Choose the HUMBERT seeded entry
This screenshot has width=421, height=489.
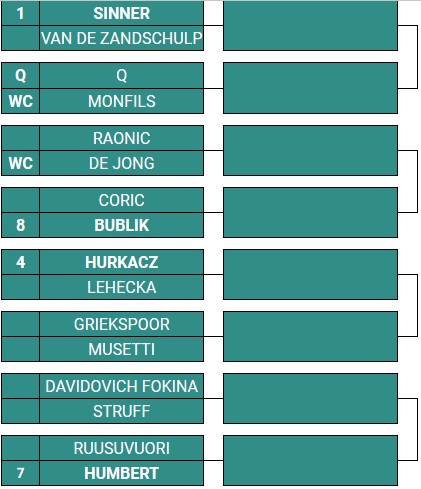point(121,473)
